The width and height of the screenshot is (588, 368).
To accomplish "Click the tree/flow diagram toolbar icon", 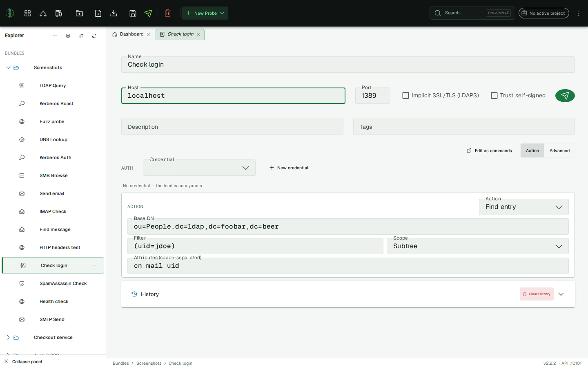I will click(x=43, y=13).
